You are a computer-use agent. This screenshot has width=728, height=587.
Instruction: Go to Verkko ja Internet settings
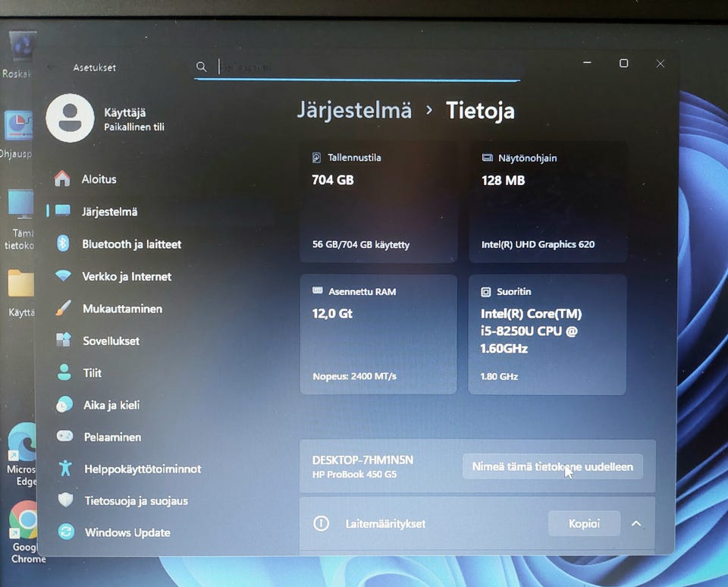click(x=125, y=277)
